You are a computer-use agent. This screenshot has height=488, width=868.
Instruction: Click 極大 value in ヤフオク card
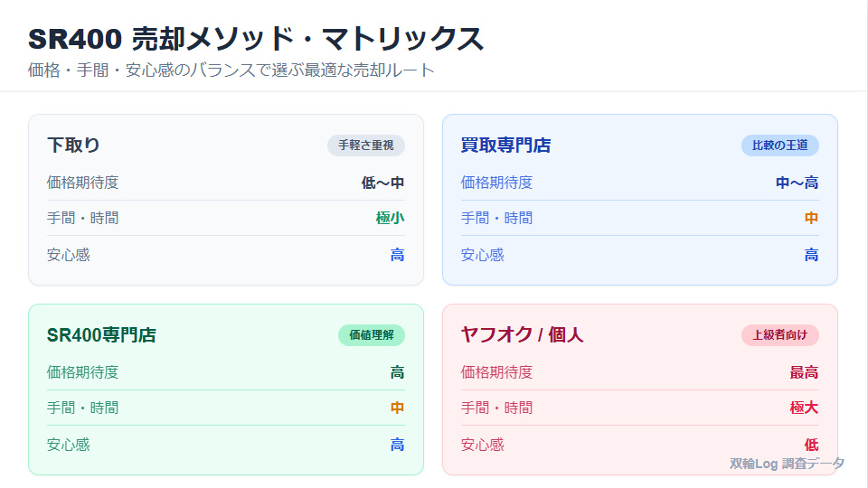pyautogui.click(x=804, y=408)
